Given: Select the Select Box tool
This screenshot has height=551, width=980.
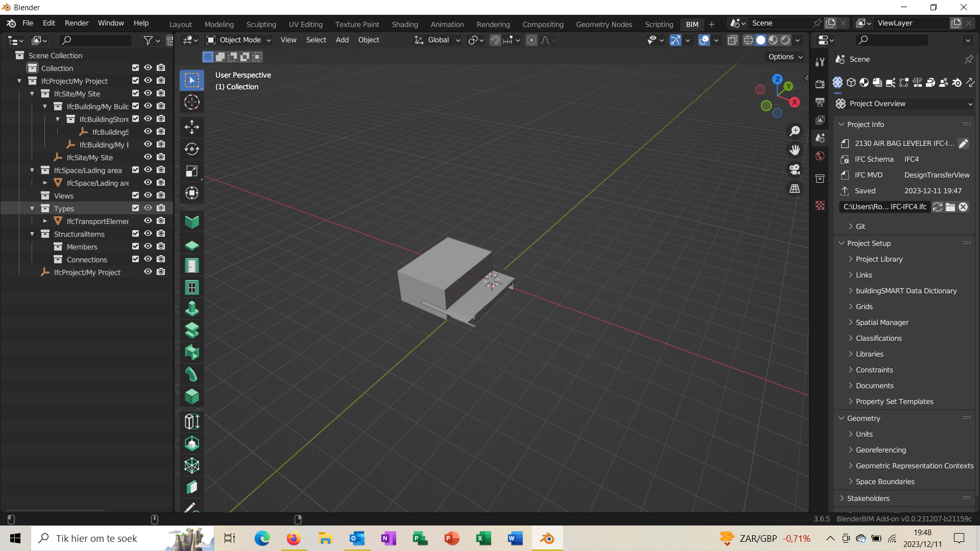Looking at the screenshot, I should (x=192, y=80).
